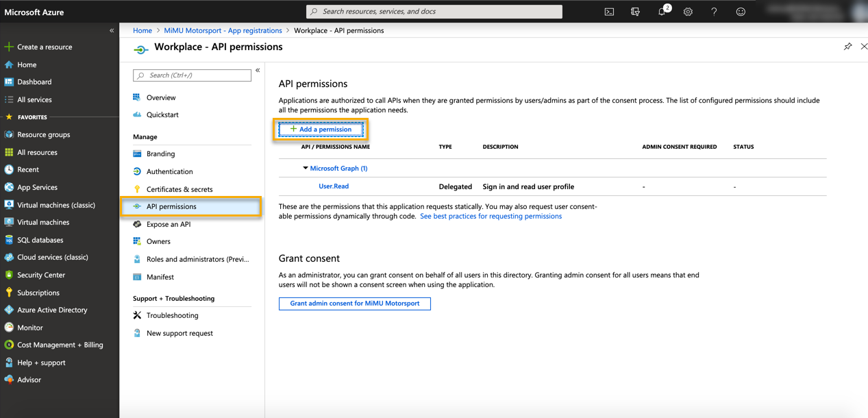
Task: Open the notifications bell icon
Action: tap(662, 12)
